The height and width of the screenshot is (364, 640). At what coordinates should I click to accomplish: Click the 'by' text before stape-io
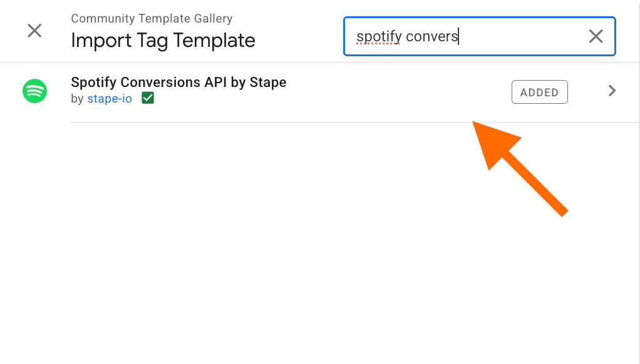(77, 99)
